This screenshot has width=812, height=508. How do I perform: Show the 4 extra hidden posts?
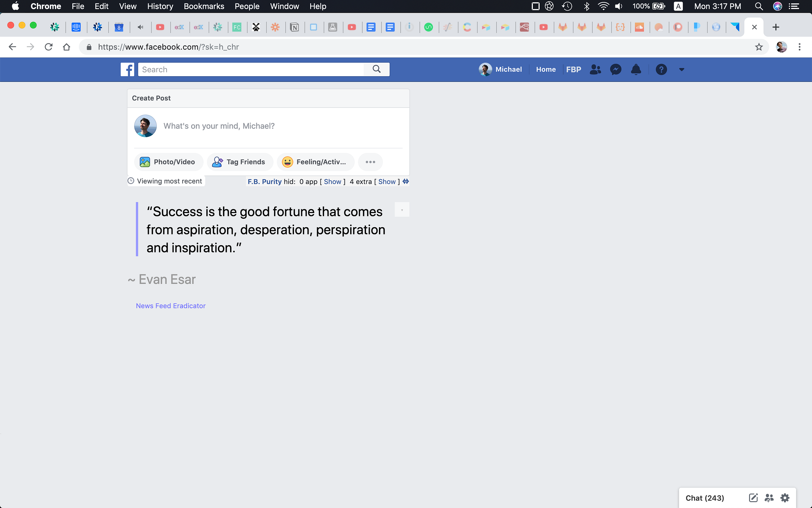(x=387, y=182)
